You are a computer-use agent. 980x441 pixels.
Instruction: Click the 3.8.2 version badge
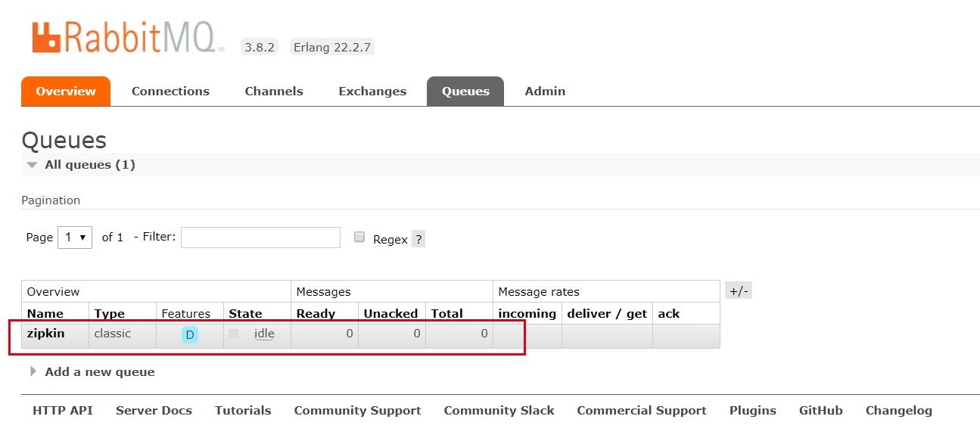[x=258, y=46]
